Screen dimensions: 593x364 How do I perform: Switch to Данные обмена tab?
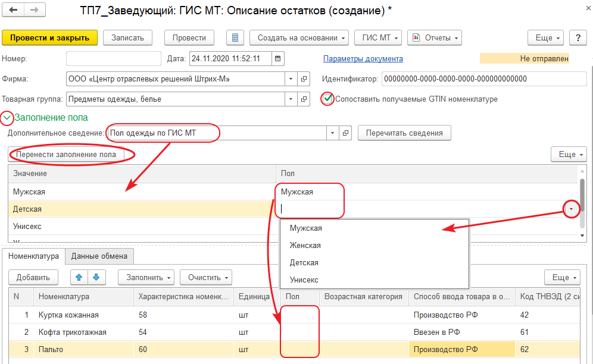(x=99, y=256)
